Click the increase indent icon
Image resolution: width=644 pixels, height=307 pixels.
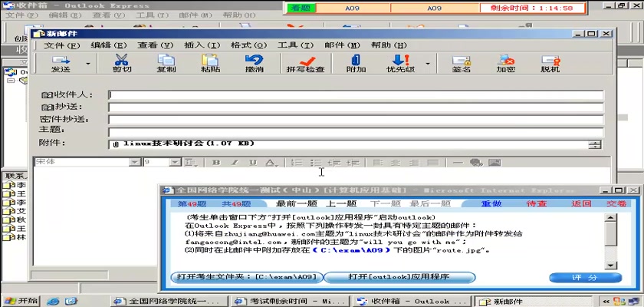353,163
